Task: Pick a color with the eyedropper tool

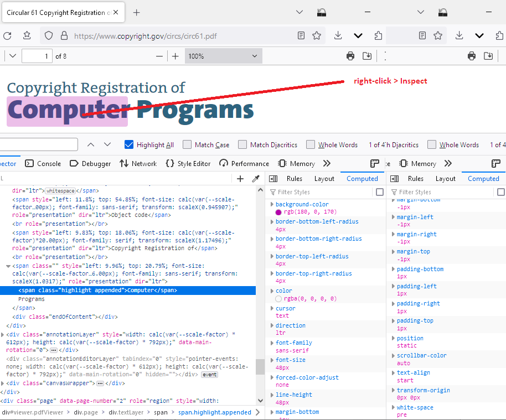Action: (256, 179)
